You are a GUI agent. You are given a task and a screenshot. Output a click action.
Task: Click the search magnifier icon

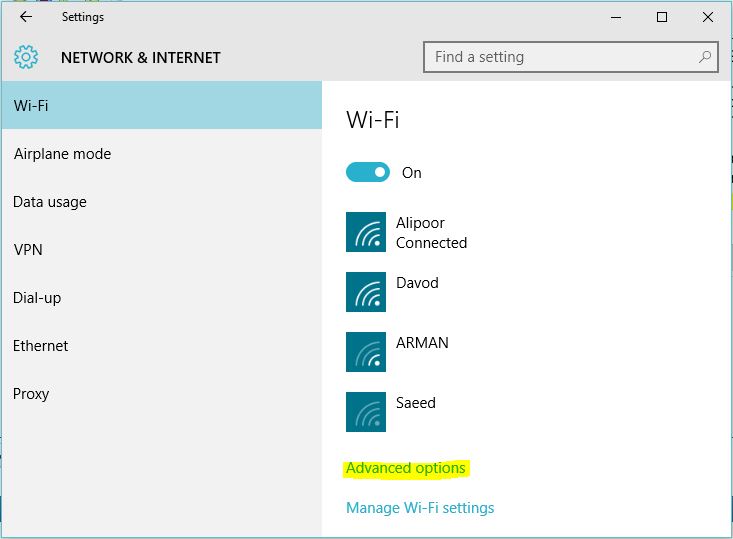coord(705,57)
